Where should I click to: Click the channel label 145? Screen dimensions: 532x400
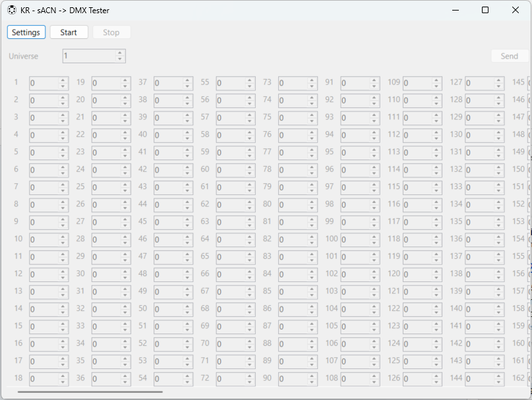(x=518, y=82)
